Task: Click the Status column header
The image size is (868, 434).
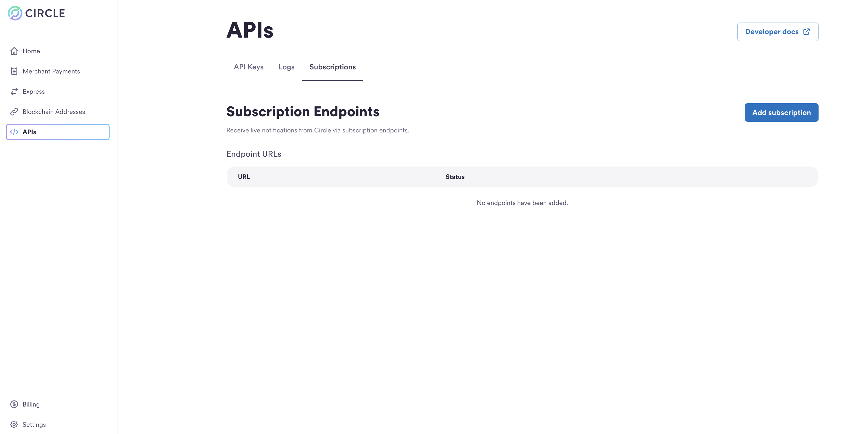Action: 455,177
